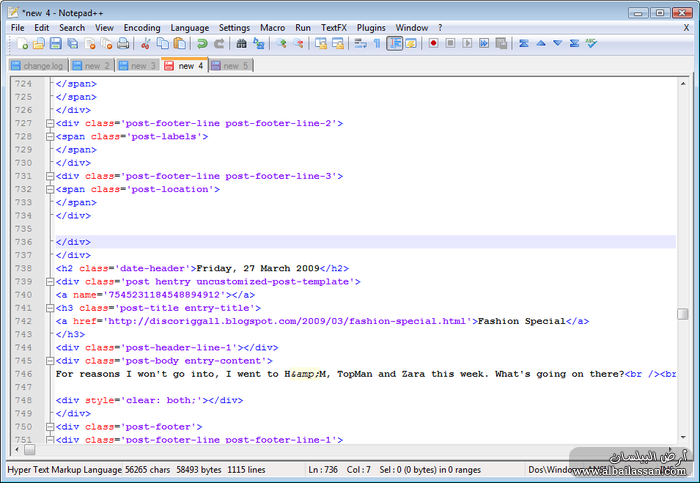Collapse the fold at line 745
700x483 pixels.
[x=50, y=361]
